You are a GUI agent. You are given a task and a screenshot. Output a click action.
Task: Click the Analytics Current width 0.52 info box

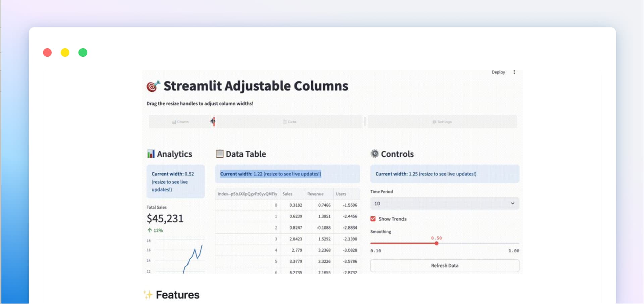click(175, 182)
